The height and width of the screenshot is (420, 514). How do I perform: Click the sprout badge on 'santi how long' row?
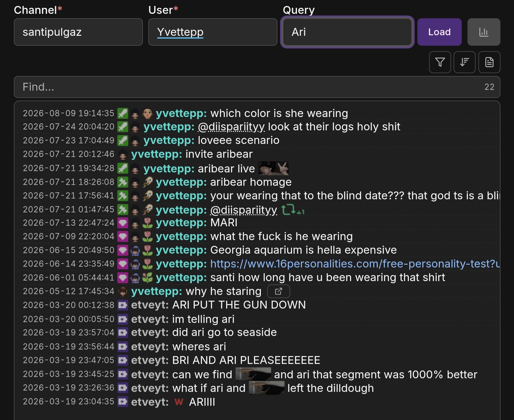click(x=147, y=278)
